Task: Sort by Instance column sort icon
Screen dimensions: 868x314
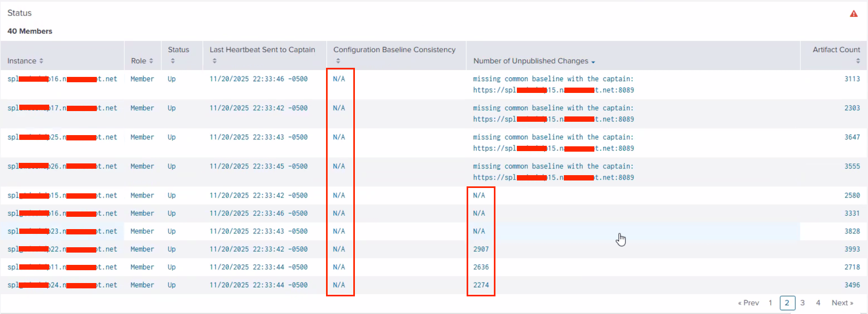Action: (41, 61)
